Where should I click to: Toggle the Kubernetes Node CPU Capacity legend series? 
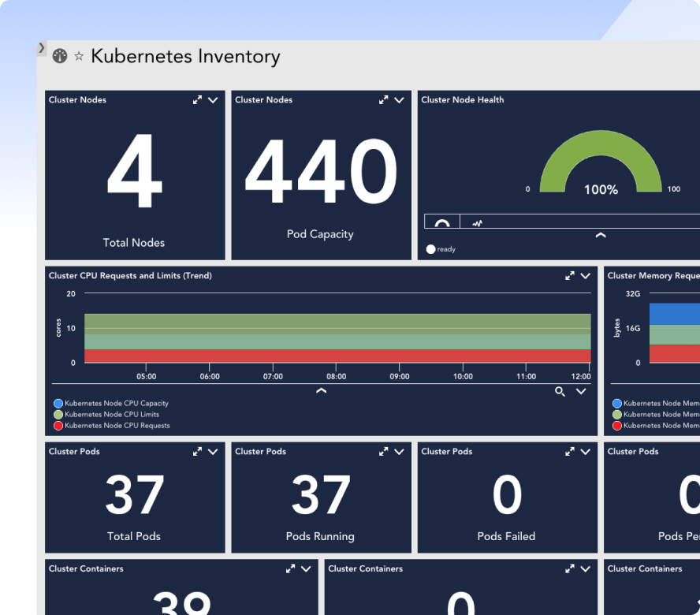click(111, 404)
